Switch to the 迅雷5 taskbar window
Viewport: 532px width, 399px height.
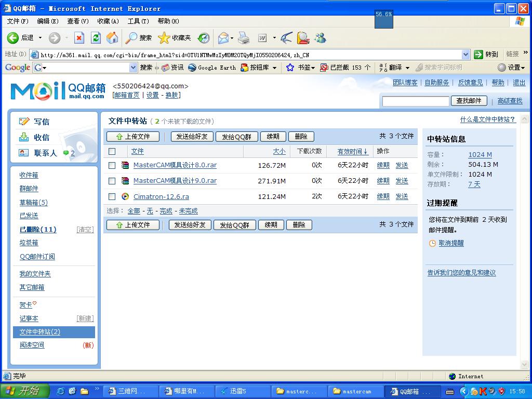click(x=243, y=391)
